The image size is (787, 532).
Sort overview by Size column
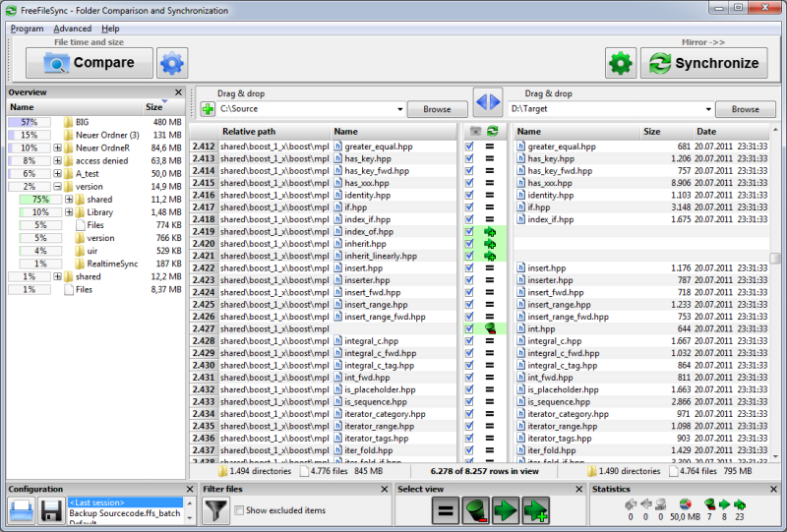point(163,107)
